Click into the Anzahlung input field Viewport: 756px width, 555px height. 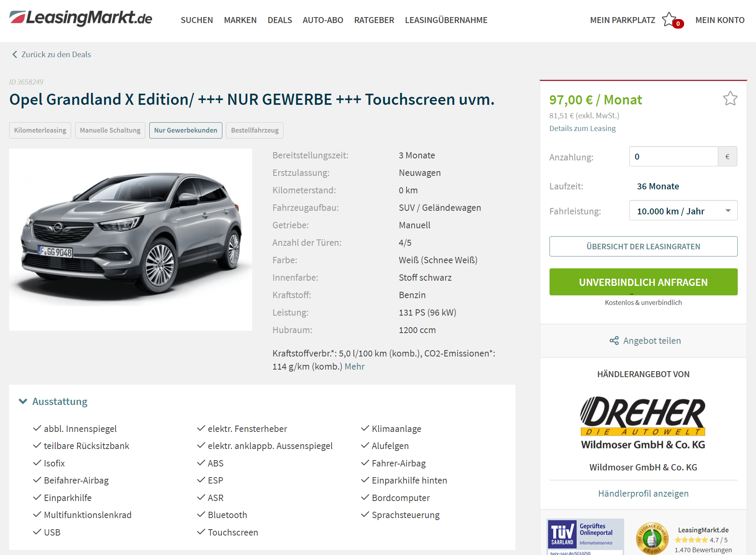(x=673, y=156)
